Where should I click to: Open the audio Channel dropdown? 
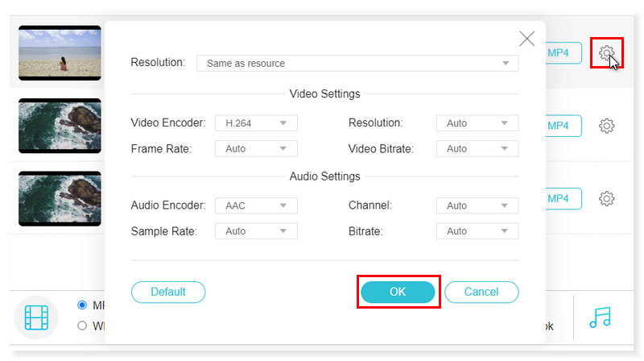pos(477,205)
